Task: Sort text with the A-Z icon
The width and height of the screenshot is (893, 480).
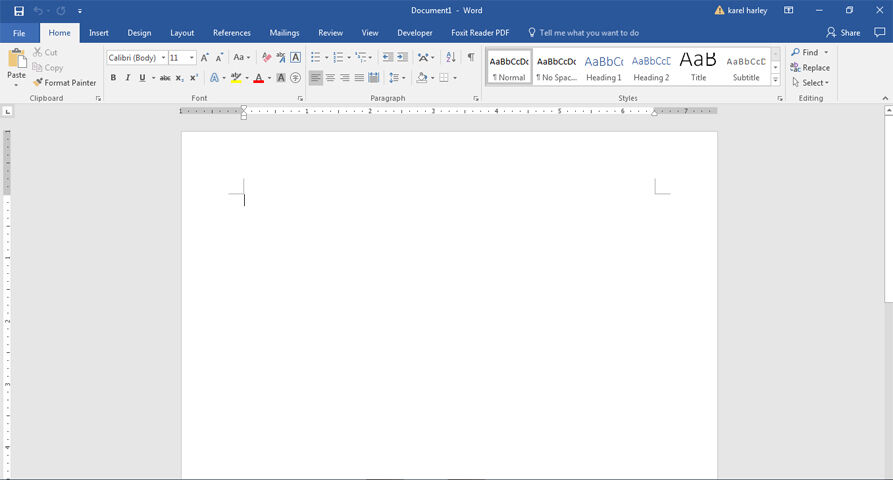Action: [450, 58]
